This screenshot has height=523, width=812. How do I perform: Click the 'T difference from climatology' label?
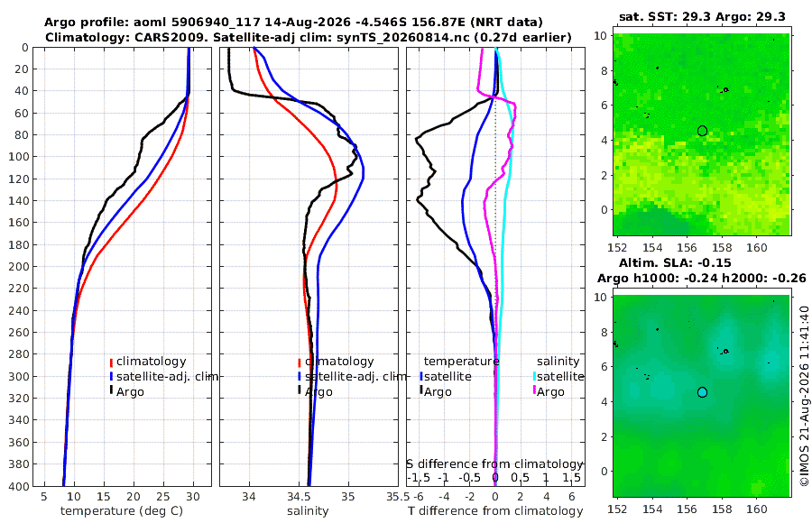(495, 511)
